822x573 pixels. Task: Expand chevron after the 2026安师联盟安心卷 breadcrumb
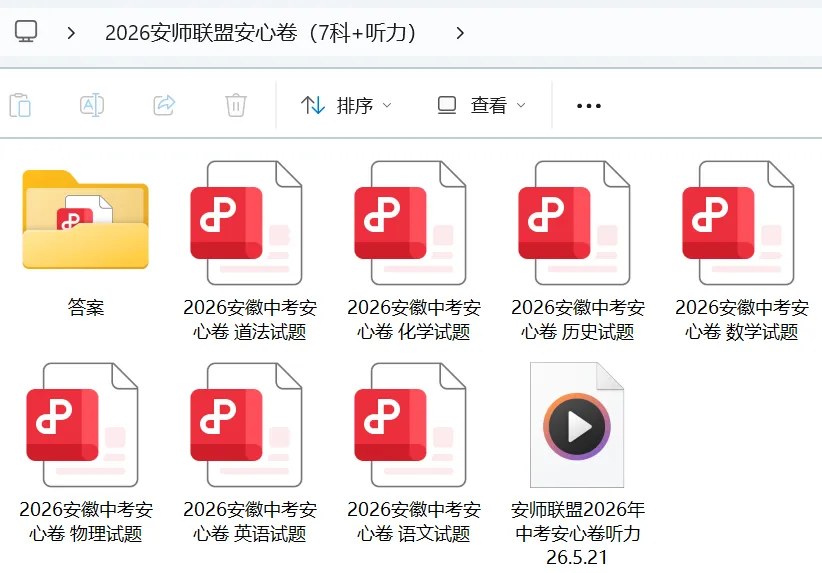coord(460,34)
